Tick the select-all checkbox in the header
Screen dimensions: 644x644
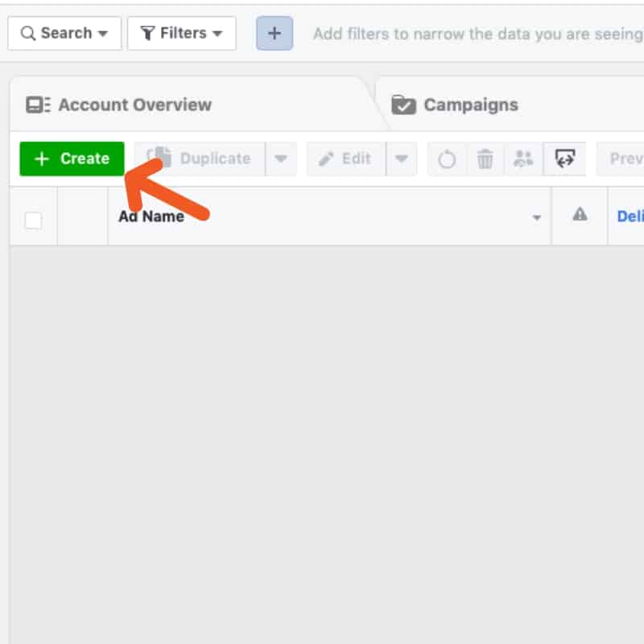(33, 221)
